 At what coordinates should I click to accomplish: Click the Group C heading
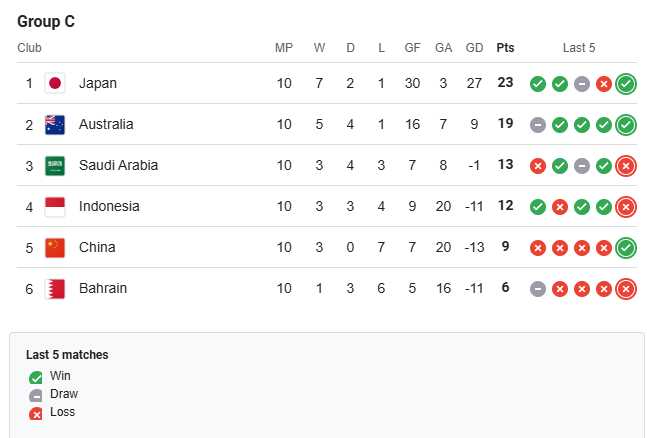click(46, 21)
